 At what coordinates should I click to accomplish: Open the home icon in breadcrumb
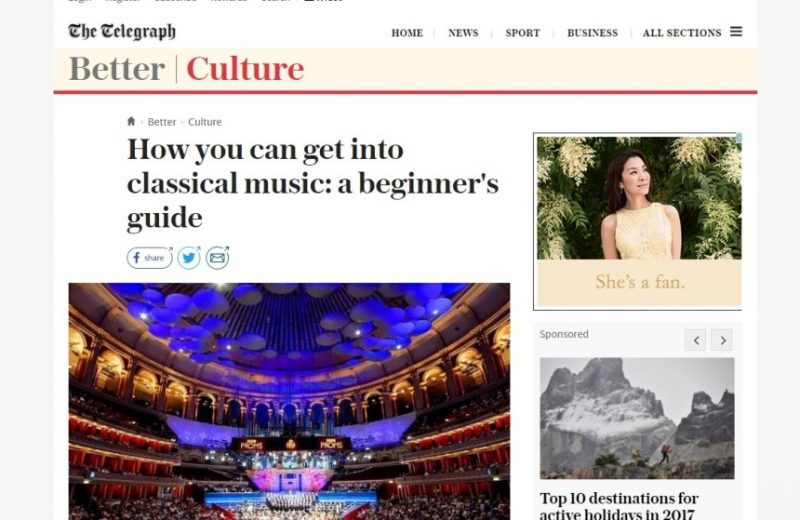click(131, 121)
